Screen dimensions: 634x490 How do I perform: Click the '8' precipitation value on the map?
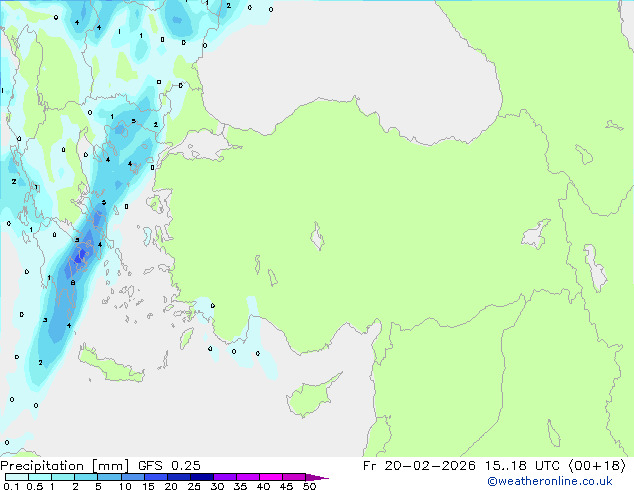pos(73,283)
